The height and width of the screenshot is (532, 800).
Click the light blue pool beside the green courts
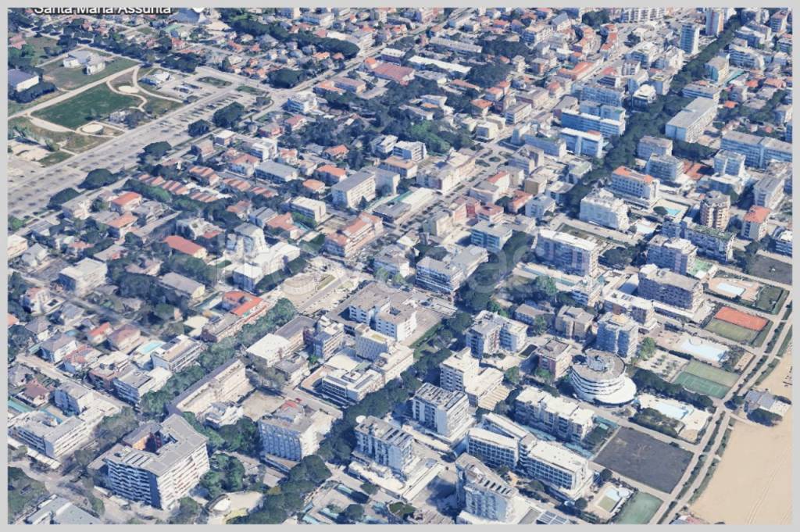pos(703,349)
